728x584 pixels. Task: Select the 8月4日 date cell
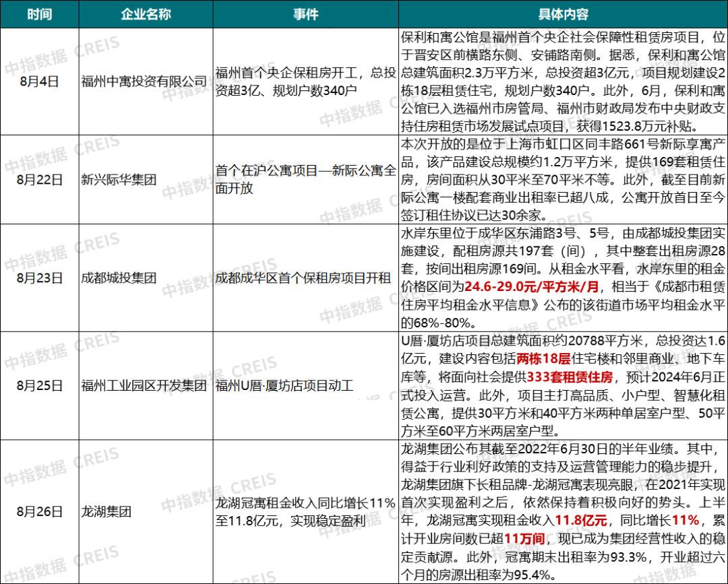40,82
